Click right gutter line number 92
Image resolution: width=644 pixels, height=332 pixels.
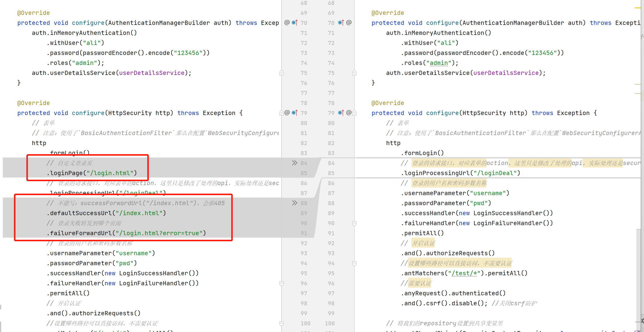pyautogui.click(x=331, y=243)
